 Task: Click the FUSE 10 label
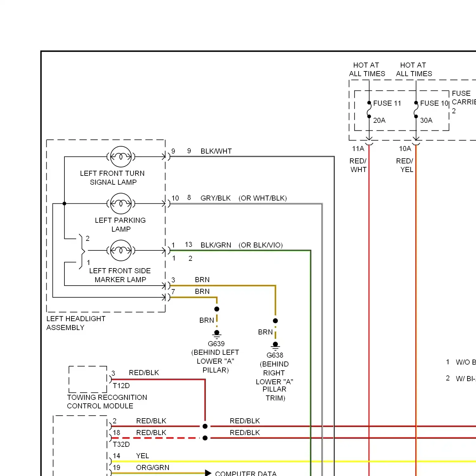434,103
